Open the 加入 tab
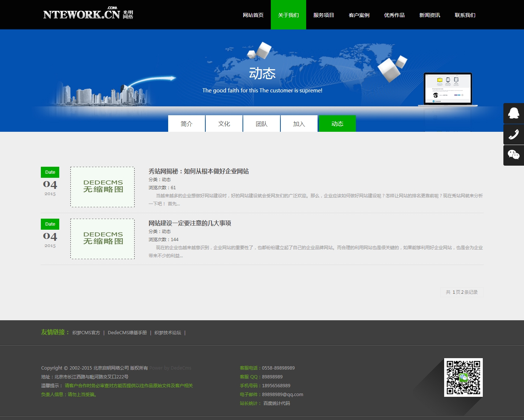Viewport: 524px width, 420px height. (299, 124)
